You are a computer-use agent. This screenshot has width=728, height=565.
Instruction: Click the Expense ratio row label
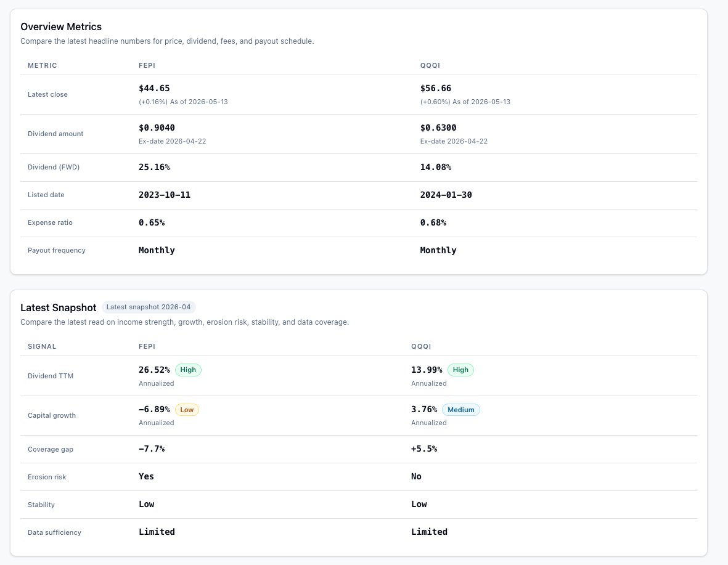[50, 223]
